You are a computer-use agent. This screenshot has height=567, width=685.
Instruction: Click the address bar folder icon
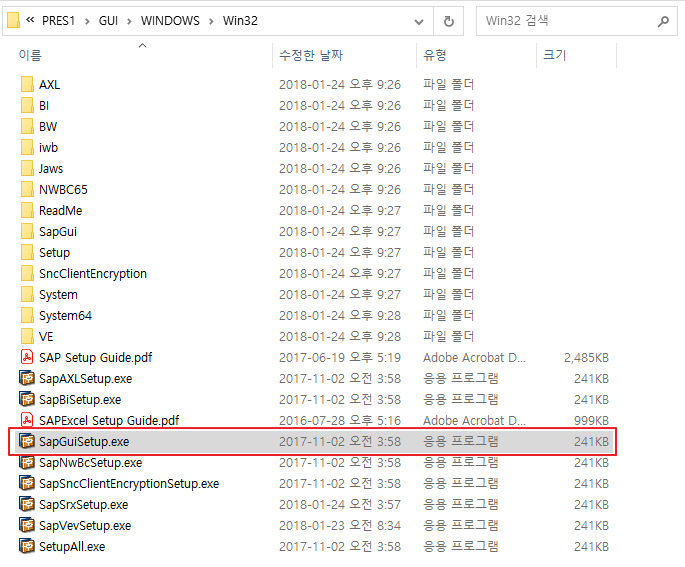click(14, 21)
